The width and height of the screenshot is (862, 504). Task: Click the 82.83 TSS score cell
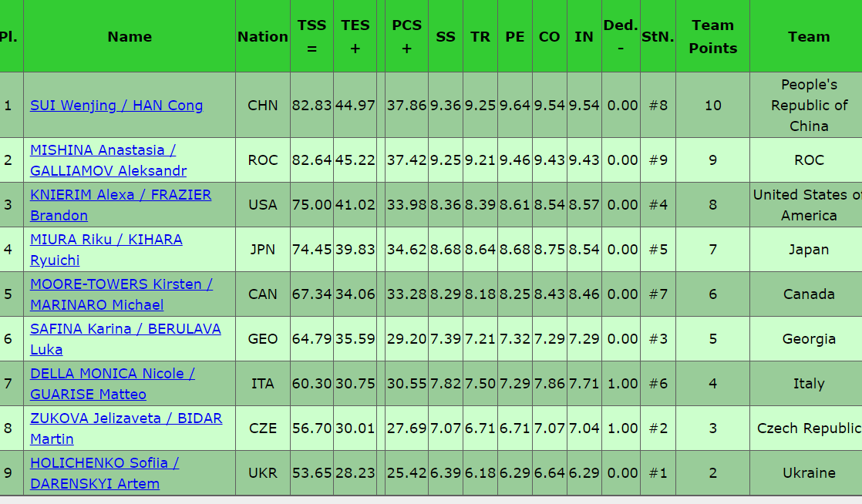click(311, 106)
